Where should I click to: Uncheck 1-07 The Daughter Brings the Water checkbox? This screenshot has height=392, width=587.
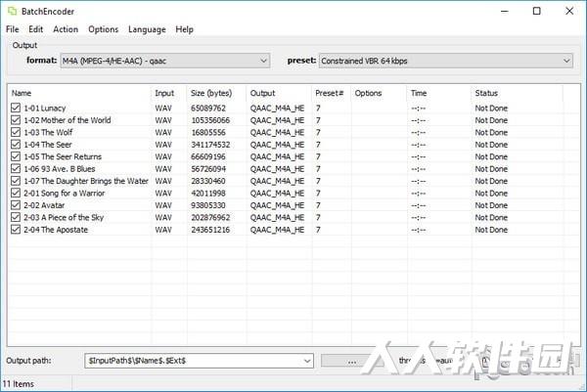tap(16, 181)
